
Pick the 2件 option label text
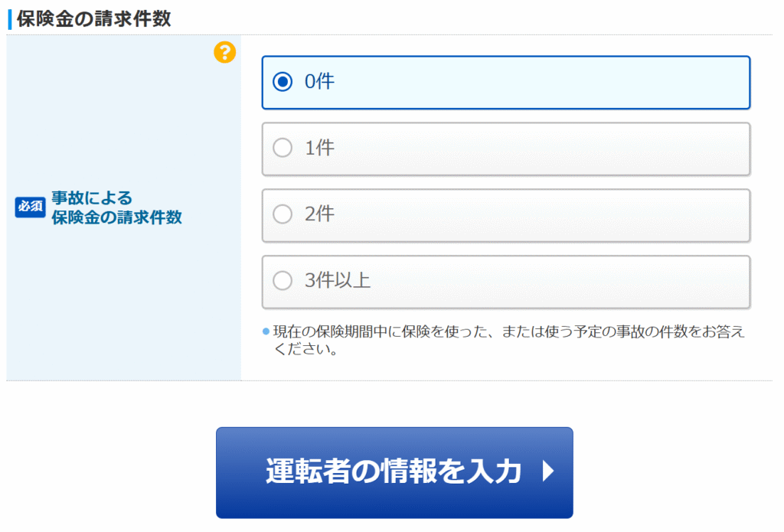coord(319,214)
